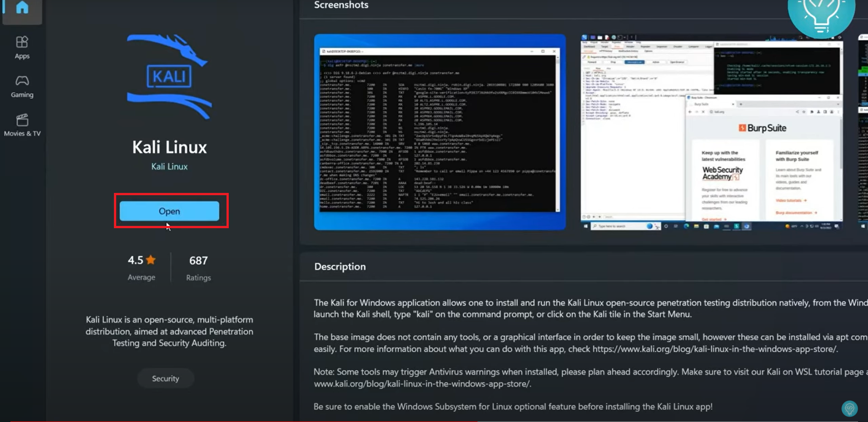This screenshot has width=868, height=422.
Task: Click the Screenshots section heading
Action: (x=341, y=5)
